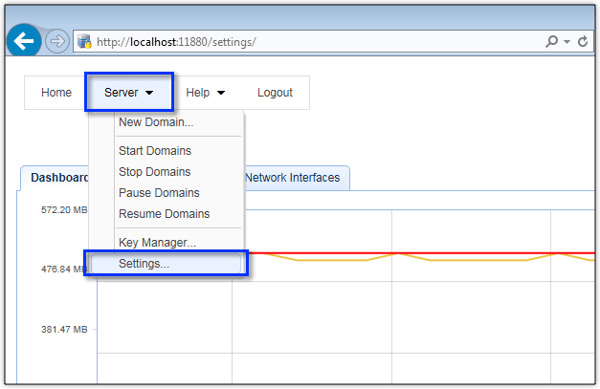Click the browser back arrow button
The width and height of the screenshot is (600, 389).
(x=24, y=41)
